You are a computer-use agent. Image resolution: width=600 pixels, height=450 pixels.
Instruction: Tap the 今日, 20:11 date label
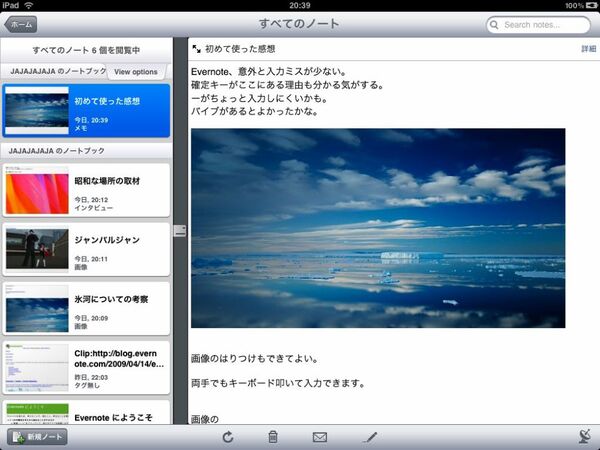[x=91, y=259]
